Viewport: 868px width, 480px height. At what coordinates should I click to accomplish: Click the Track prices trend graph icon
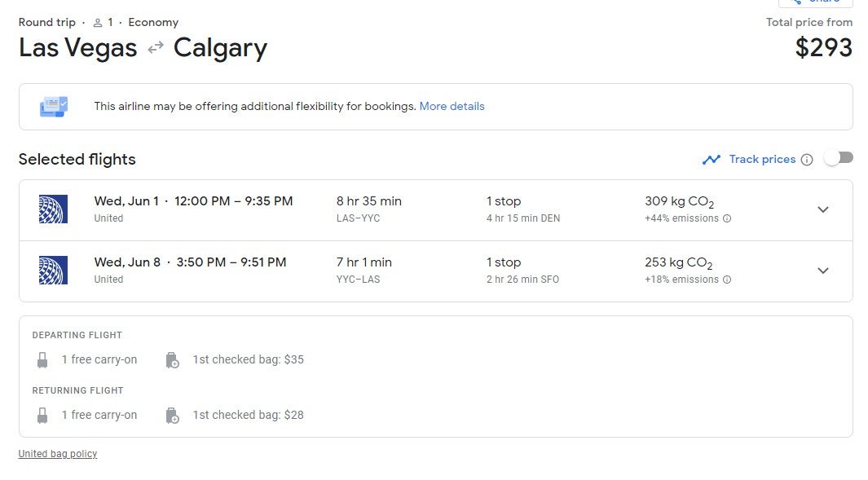pos(712,160)
